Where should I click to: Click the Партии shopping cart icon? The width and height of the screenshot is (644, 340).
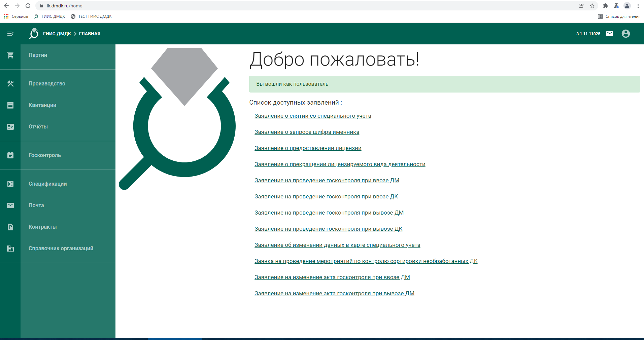10,55
